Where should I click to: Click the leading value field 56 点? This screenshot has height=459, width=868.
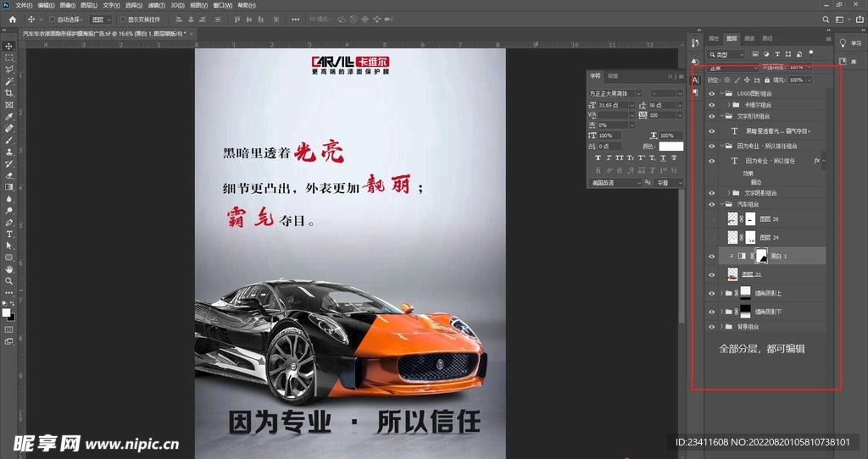pyautogui.click(x=662, y=105)
